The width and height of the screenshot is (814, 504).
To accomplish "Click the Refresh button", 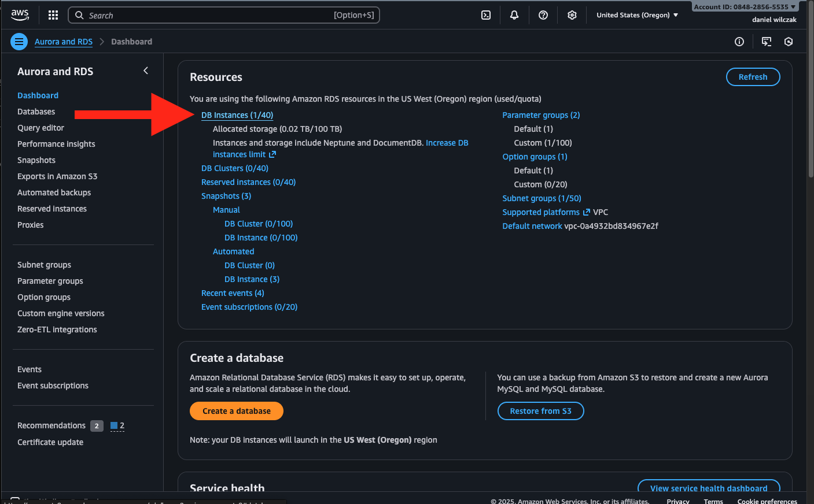I will click(753, 77).
